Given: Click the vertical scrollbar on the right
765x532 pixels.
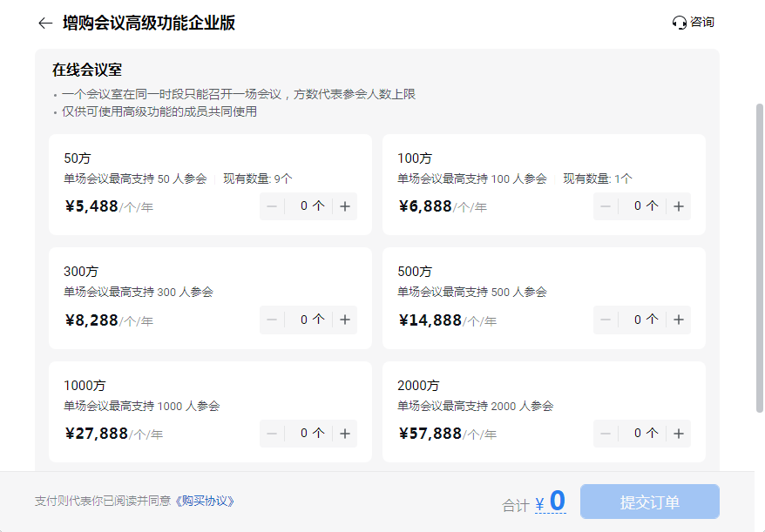Looking at the screenshot, I should point(759,259).
